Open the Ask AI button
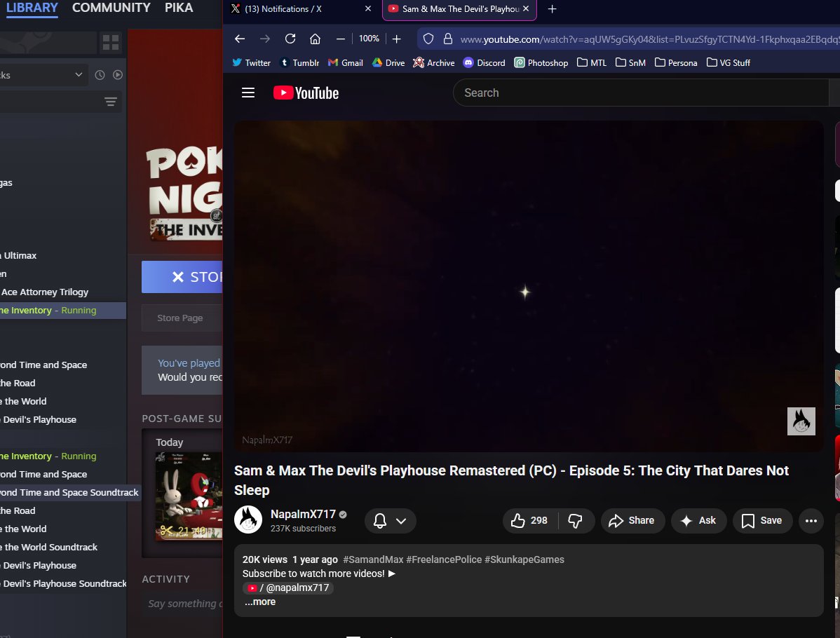Image resolution: width=840 pixels, height=638 pixels. coord(698,521)
